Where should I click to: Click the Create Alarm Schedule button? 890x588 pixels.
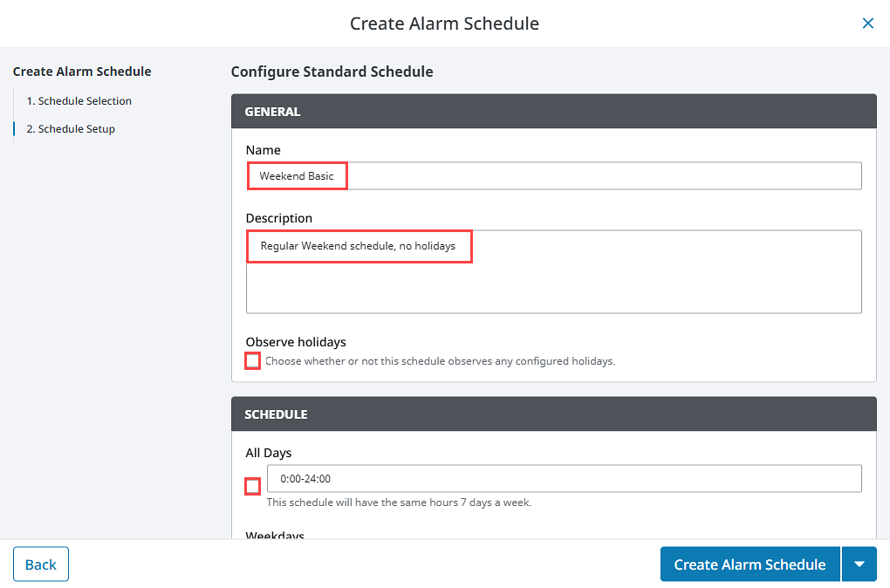coord(750,564)
